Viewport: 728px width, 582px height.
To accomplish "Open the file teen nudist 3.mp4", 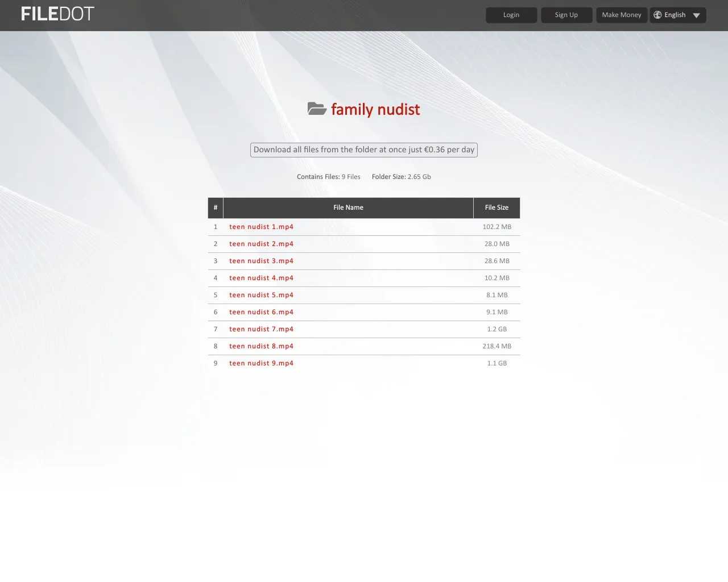I will (x=261, y=261).
